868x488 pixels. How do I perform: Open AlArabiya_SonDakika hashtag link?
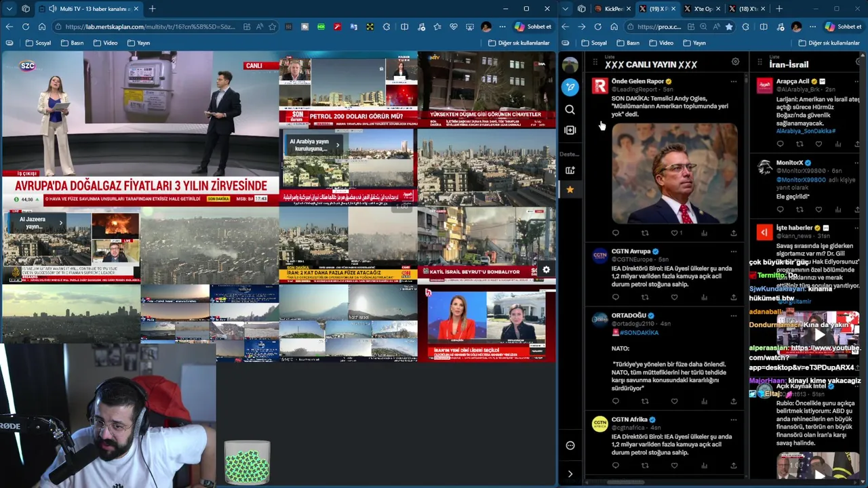tap(806, 131)
